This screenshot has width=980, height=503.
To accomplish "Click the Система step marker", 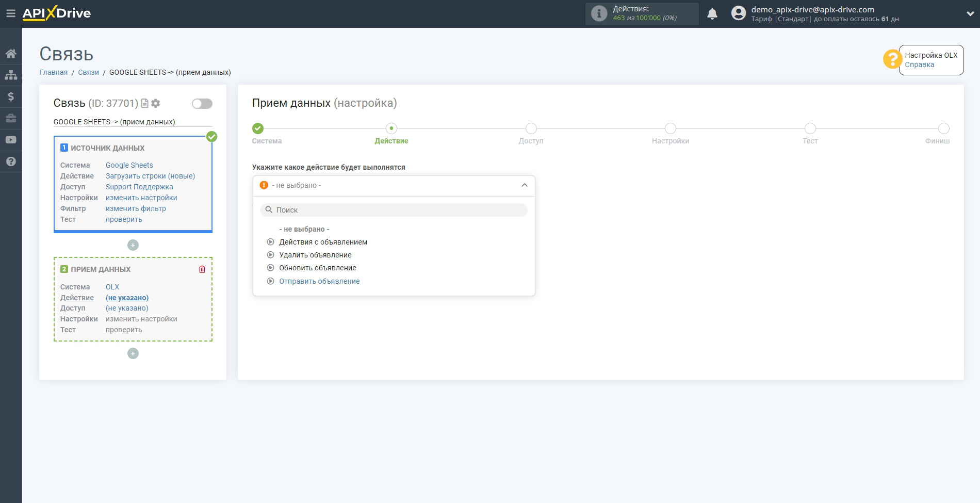I will (x=258, y=128).
